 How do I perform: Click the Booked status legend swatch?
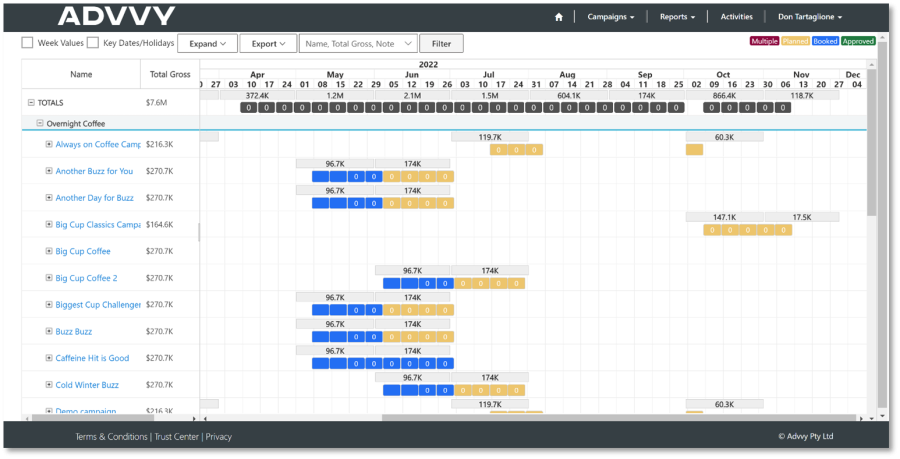click(x=826, y=41)
